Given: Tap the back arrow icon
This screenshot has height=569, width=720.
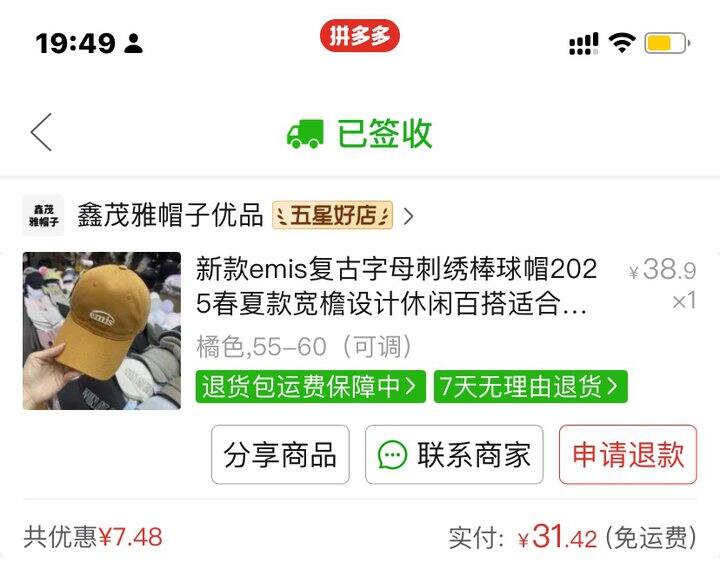Looking at the screenshot, I should click(x=41, y=132).
